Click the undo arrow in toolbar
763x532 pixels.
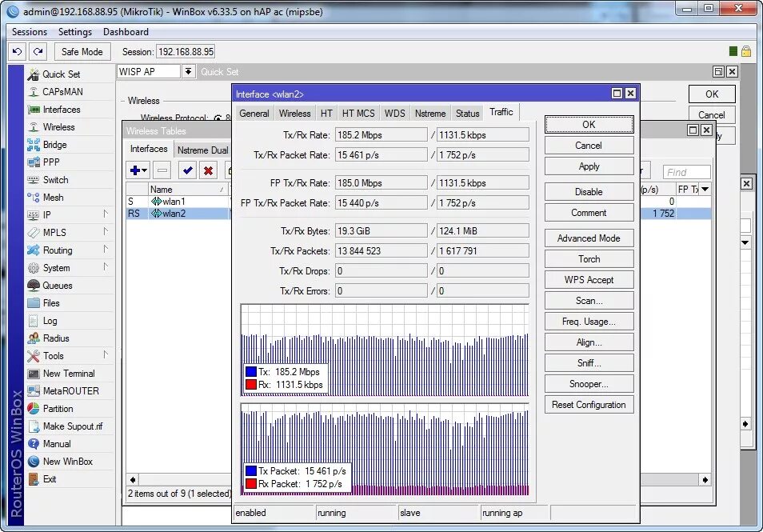(17, 51)
